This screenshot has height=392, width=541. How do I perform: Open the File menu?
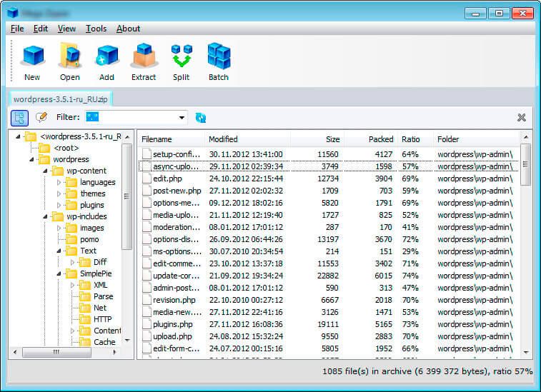click(17, 29)
